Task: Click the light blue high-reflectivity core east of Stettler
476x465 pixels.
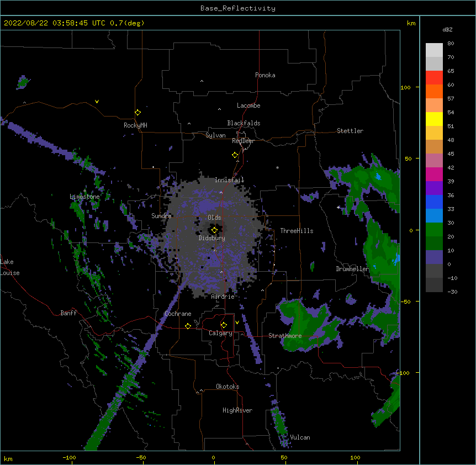Action: coord(378,176)
